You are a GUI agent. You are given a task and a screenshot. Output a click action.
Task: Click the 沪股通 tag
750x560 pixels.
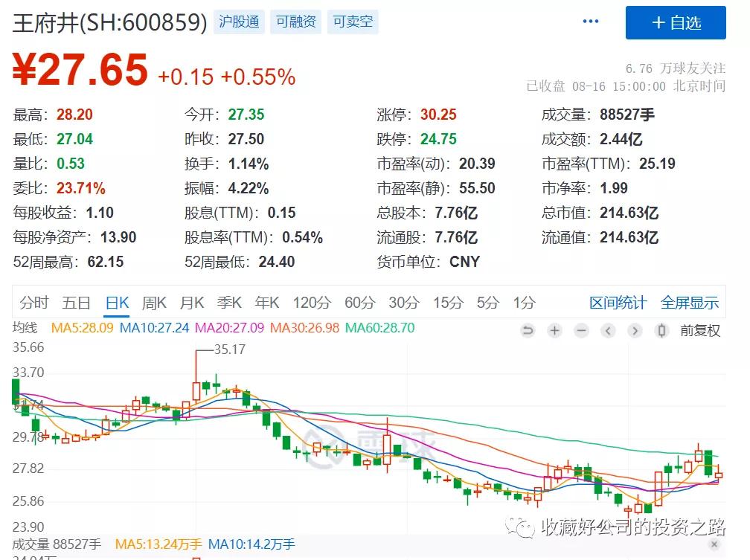point(239,22)
